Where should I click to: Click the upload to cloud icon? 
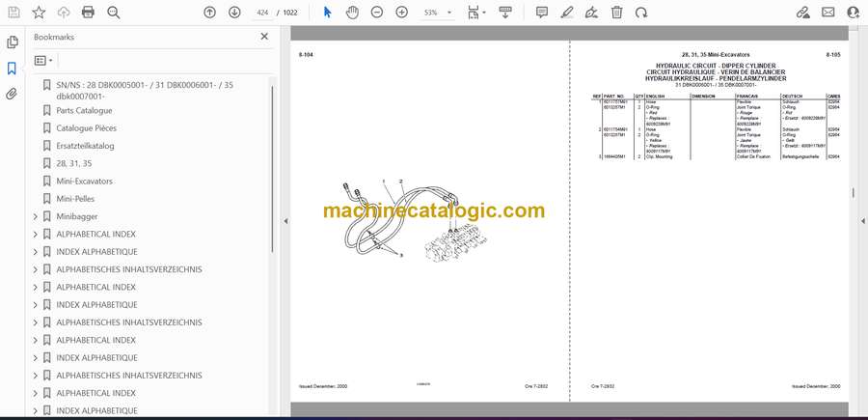(64, 13)
